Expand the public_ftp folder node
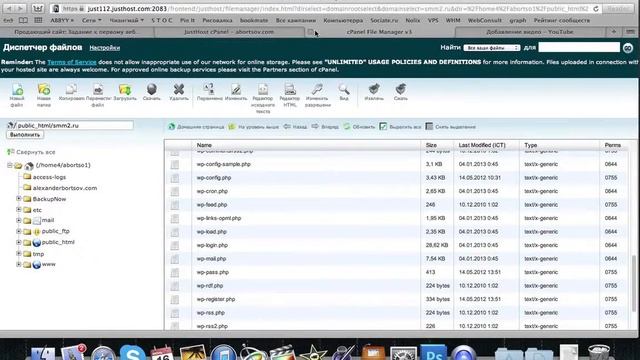 tap(18, 231)
